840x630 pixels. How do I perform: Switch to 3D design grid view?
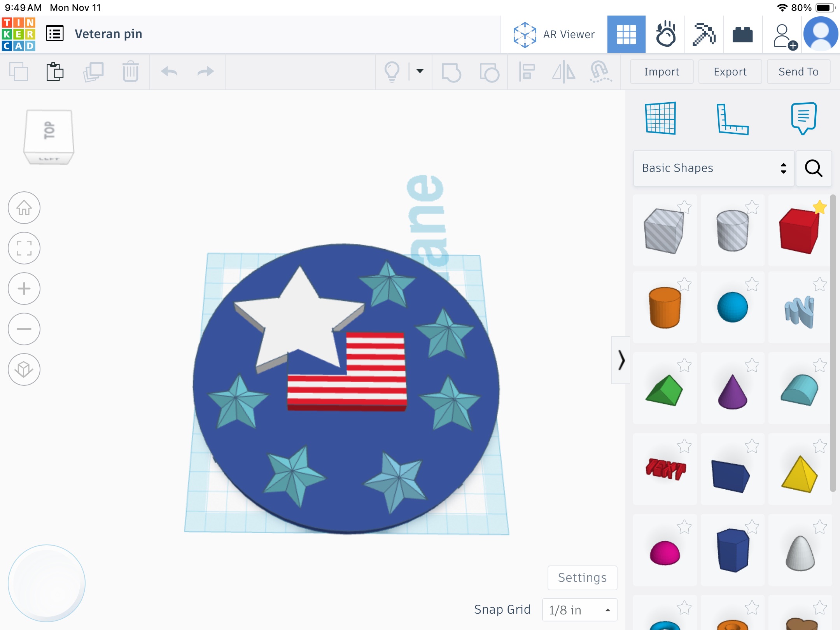pos(626,34)
